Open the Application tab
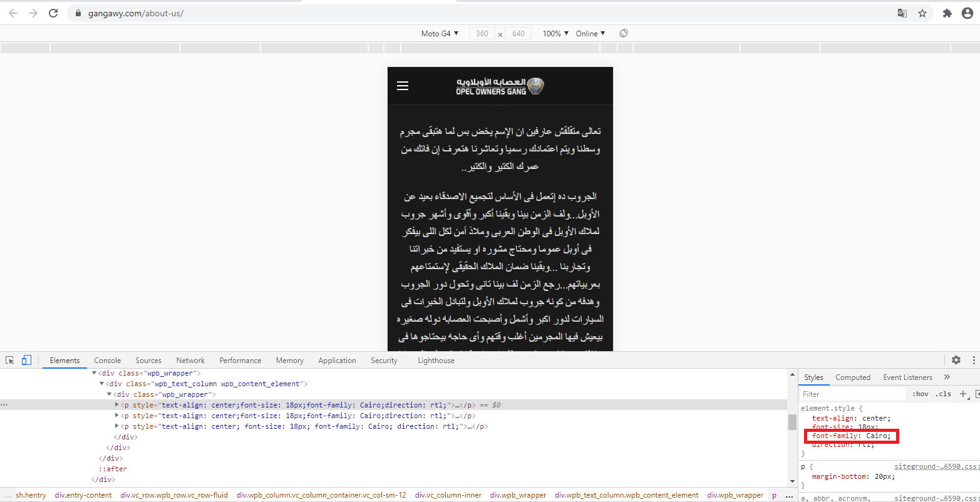 tap(337, 361)
